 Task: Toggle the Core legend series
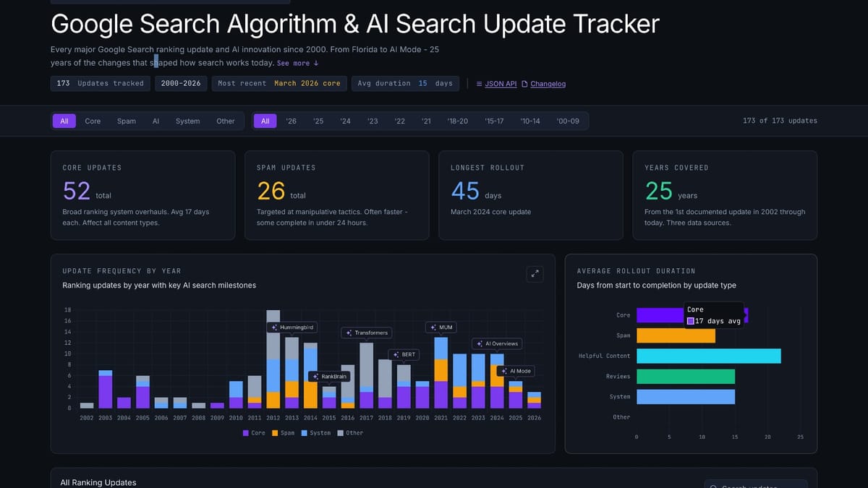254,433
